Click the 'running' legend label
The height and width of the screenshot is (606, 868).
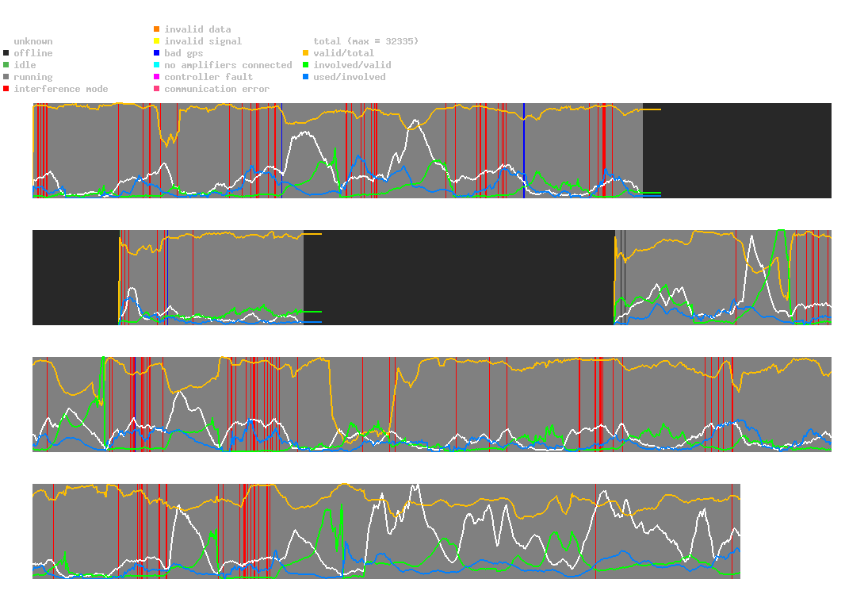[33, 77]
